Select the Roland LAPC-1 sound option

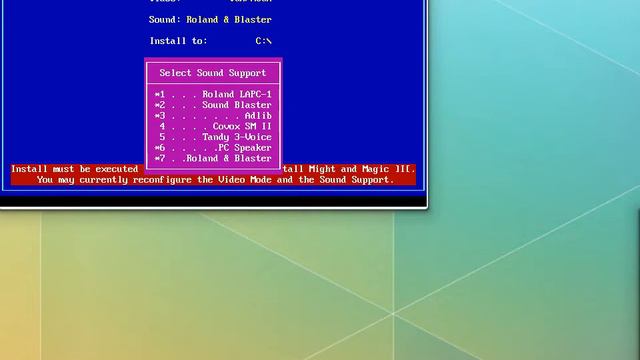point(213,94)
